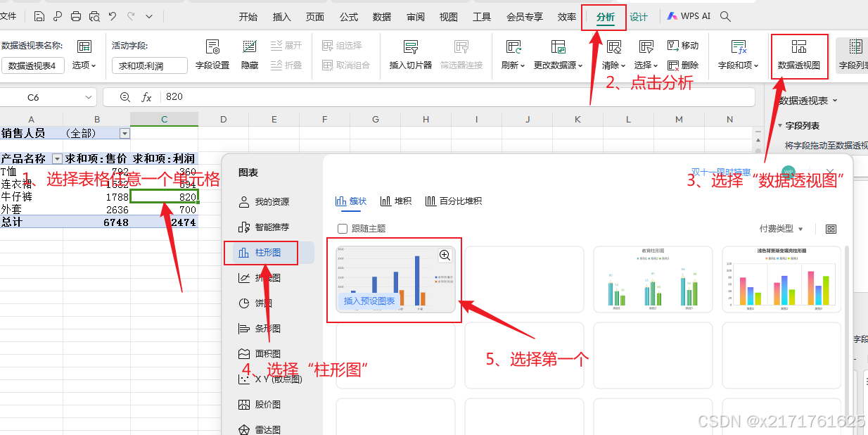The image size is (868, 435).
Task: Click the Print Preview icon
Action: (x=94, y=16)
